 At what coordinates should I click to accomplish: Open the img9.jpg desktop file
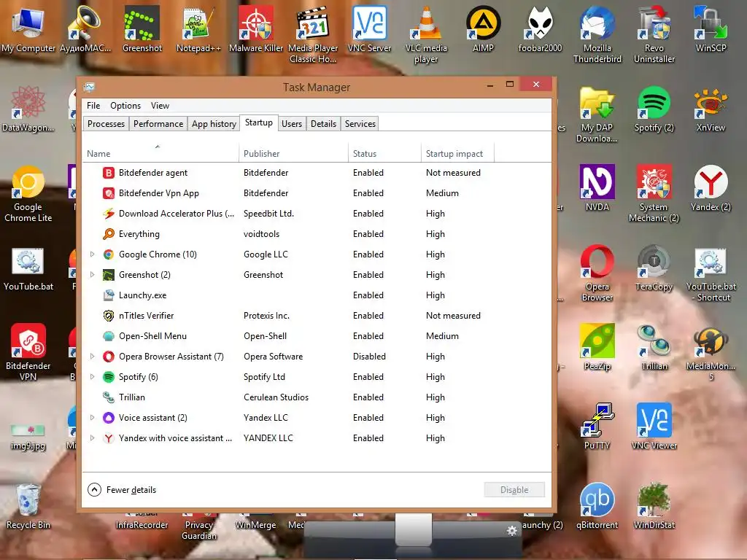click(x=28, y=436)
